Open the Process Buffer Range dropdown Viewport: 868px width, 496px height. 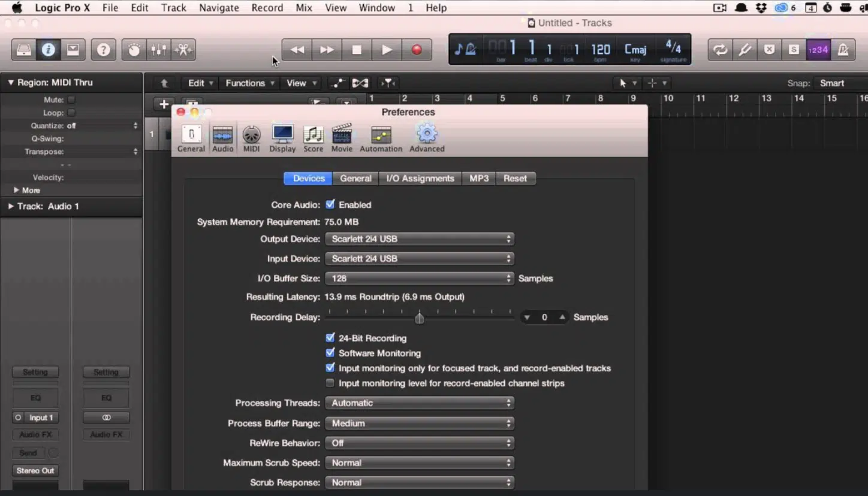(420, 423)
